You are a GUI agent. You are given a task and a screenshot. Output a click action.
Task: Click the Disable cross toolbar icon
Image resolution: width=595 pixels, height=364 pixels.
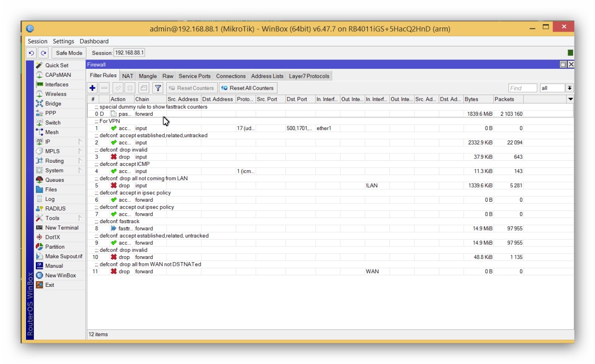[x=130, y=88]
